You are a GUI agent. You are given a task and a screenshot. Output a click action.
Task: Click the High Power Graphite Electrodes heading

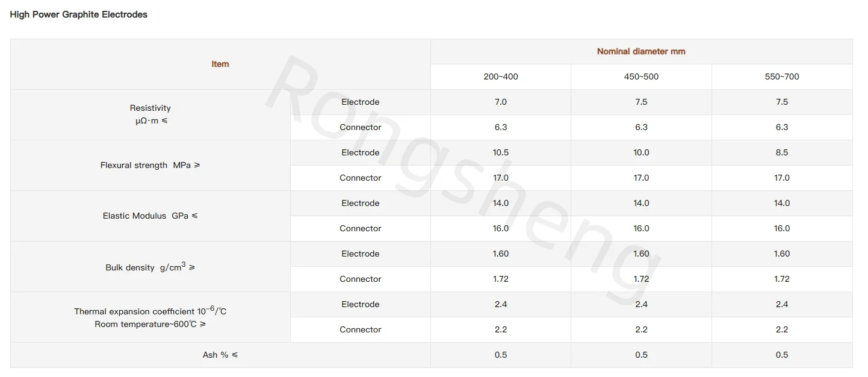[x=79, y=14]
